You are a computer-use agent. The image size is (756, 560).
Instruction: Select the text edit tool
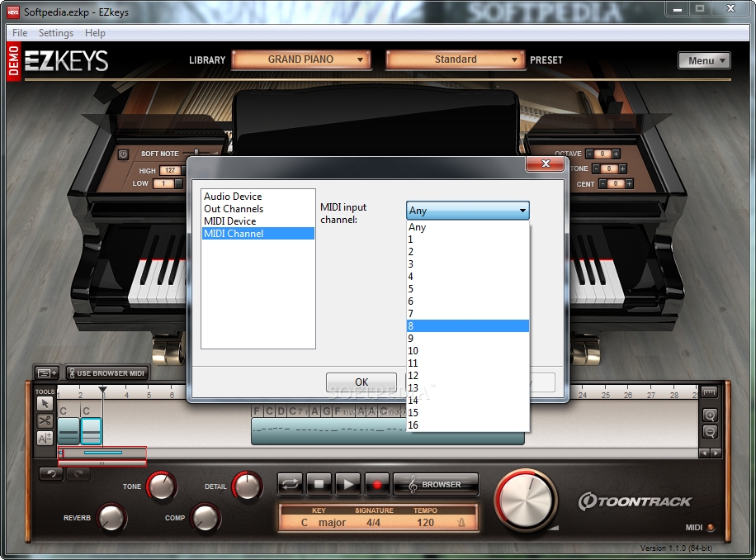point(45,438)
